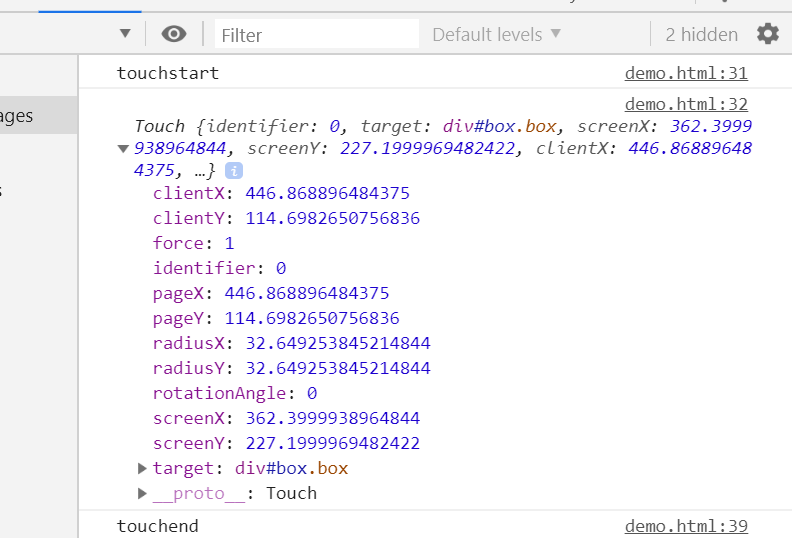Image resolution: width=792 pixels, height=538 pixels.
Task: Open the demo.html:31 source link
Action: click(685, 73)
